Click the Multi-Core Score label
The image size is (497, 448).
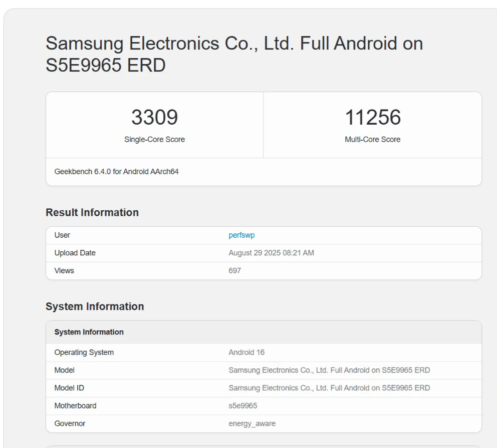373,140
